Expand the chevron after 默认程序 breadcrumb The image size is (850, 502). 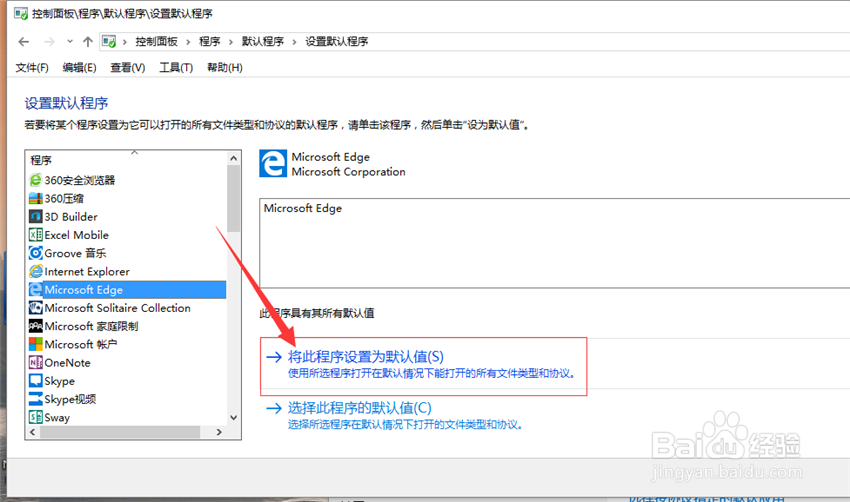tap(294, 42)
